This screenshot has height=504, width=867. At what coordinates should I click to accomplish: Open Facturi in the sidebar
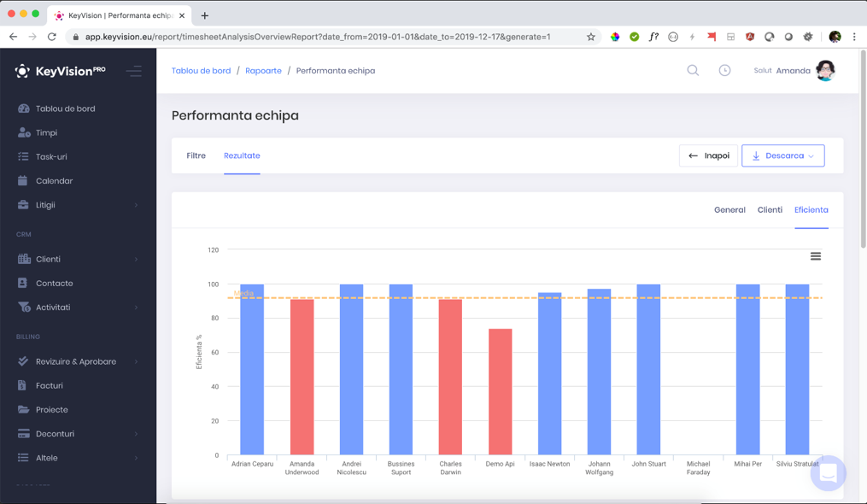click(x=50, y=385)
